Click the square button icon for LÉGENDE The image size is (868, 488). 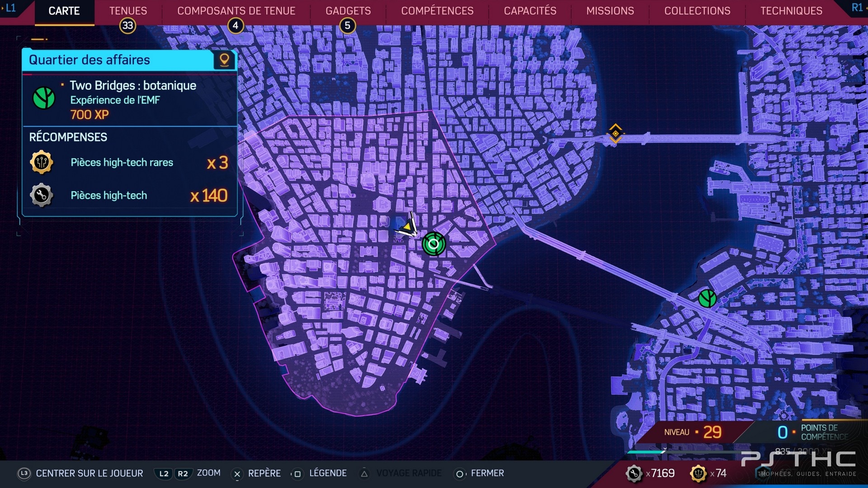pos(297,474)
